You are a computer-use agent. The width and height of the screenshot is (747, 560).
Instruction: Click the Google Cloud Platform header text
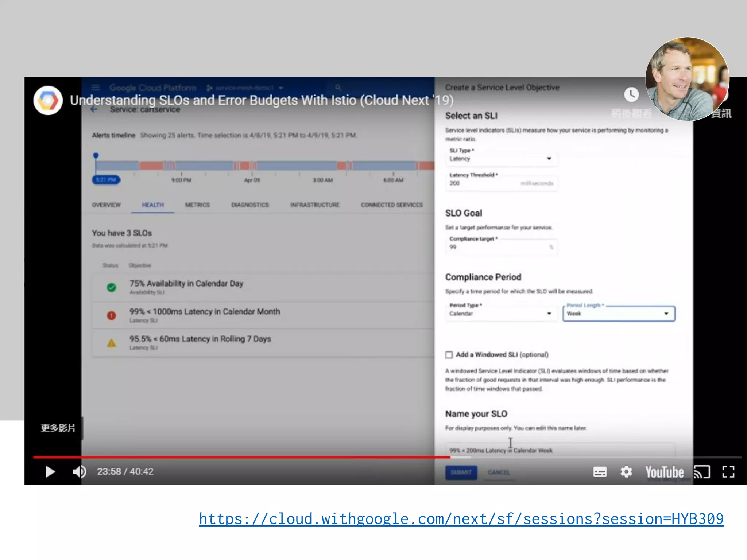pos(153,88)
